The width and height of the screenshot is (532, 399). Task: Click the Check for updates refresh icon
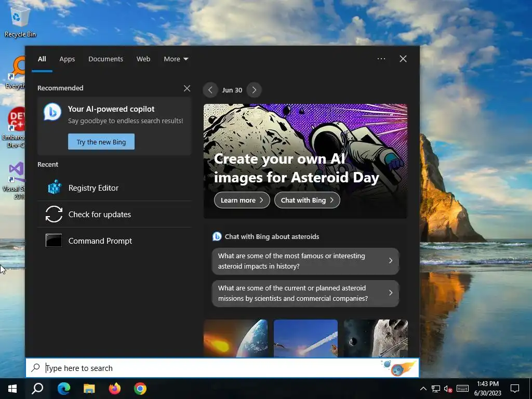pyautogui.click(x=54, y=214)
